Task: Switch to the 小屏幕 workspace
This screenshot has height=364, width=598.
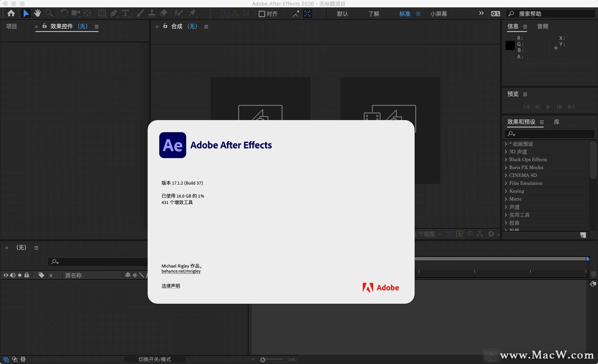Action: click(x=438, y=14)
